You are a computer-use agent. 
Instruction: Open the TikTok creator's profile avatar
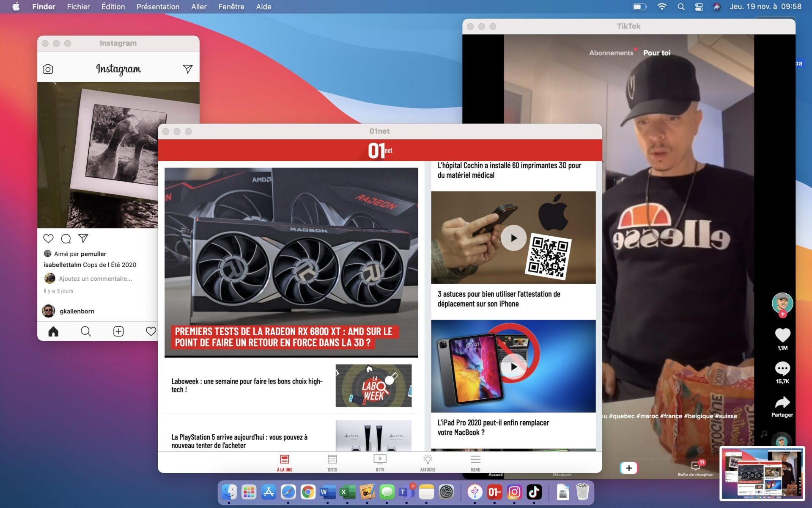click(x=782, y=303)
